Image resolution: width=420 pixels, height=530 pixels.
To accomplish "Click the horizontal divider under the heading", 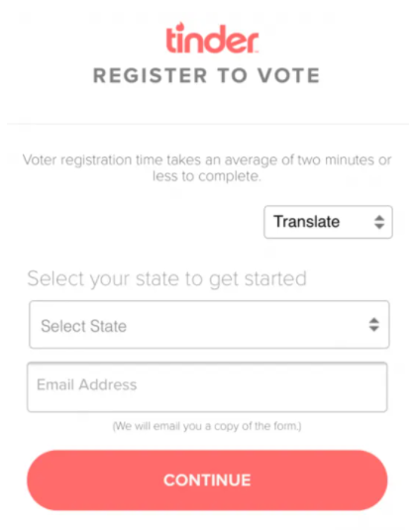I will (208, 124).
